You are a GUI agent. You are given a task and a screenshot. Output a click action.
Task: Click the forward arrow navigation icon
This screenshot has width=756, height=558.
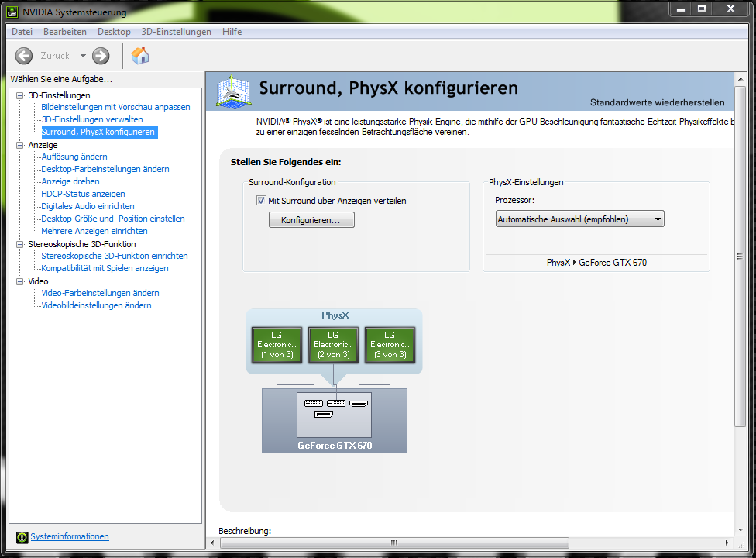[x=101, y=56]
